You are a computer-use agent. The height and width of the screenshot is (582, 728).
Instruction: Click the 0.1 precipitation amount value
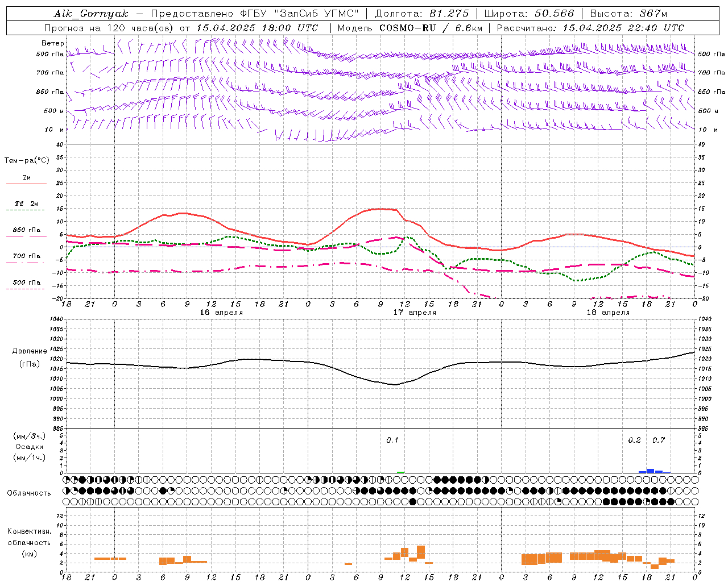pyautogui.click(x=392, y=440)
